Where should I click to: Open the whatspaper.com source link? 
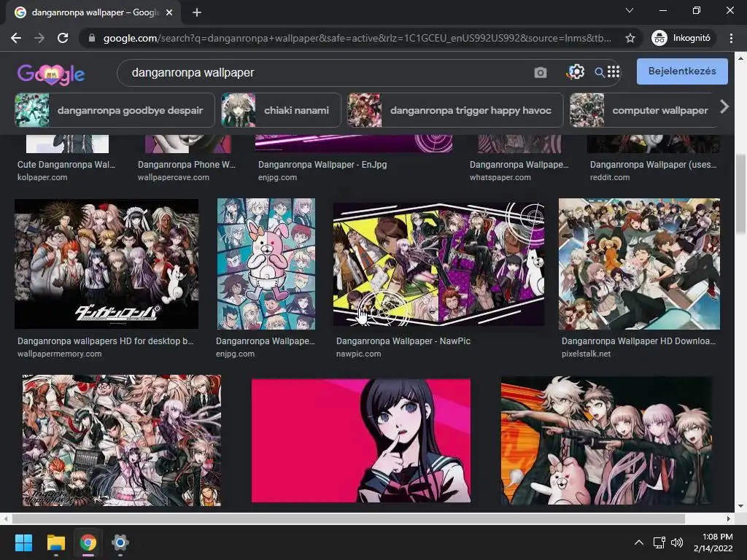click(x=500, y=177)
